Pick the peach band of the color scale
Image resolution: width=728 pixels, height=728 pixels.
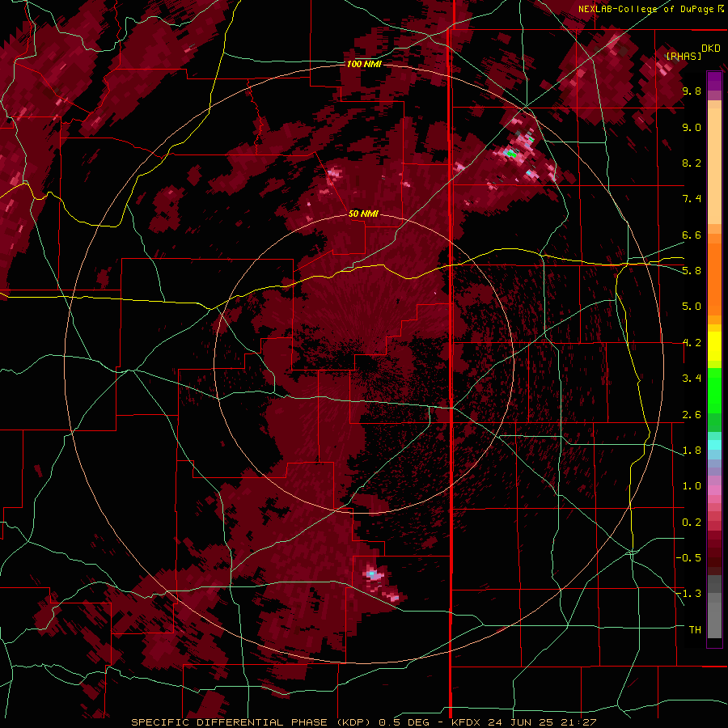[x=714, y=163]
